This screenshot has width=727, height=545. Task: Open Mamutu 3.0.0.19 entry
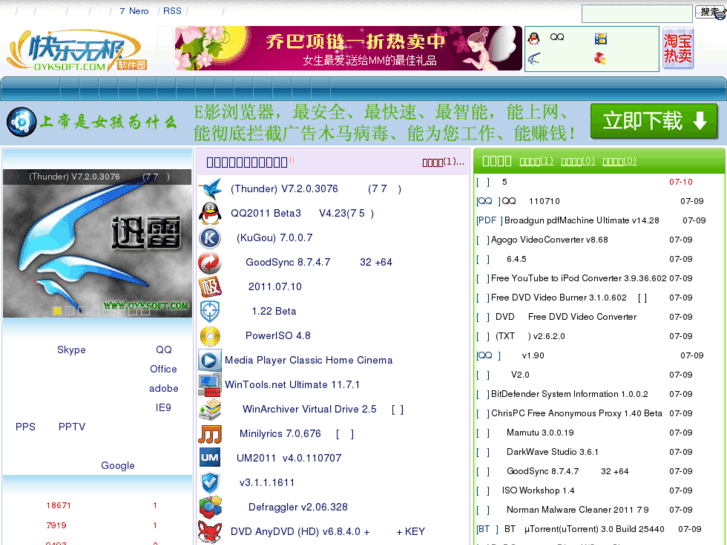[x=540, y=433]
